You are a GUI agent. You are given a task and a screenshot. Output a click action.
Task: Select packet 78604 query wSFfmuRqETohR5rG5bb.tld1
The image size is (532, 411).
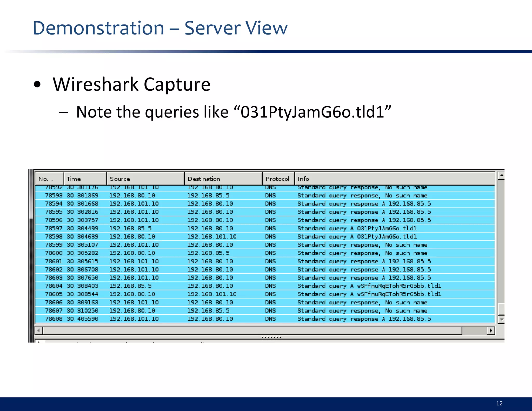click(265, 286)
